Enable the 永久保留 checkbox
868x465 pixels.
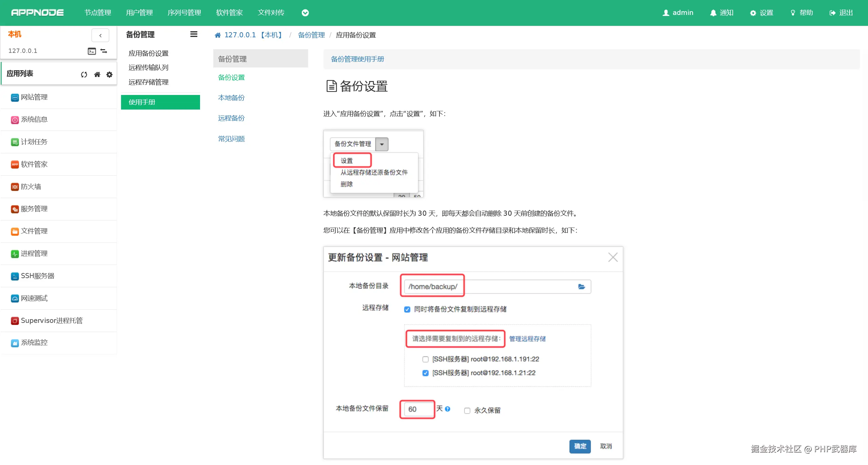pos(467,411)
